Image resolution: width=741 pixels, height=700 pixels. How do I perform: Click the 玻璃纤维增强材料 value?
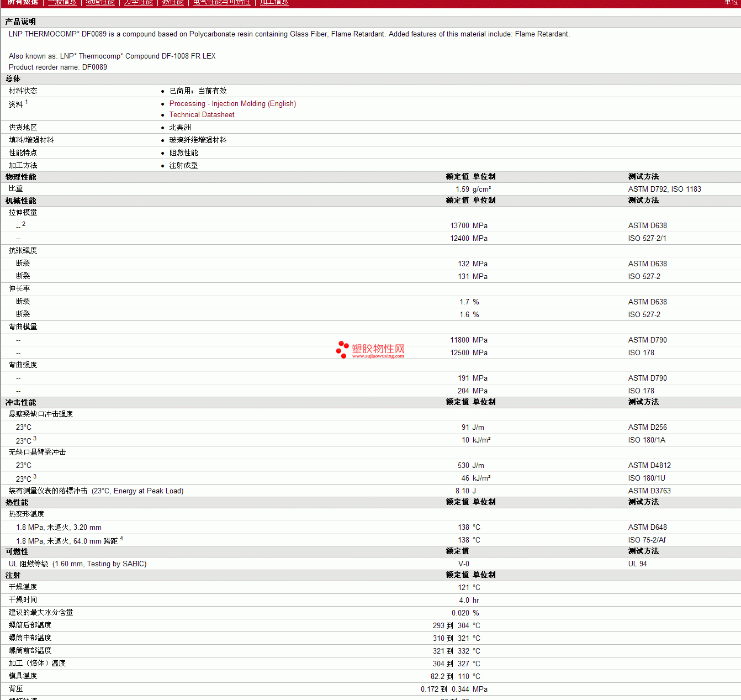(x=198, y=140)
